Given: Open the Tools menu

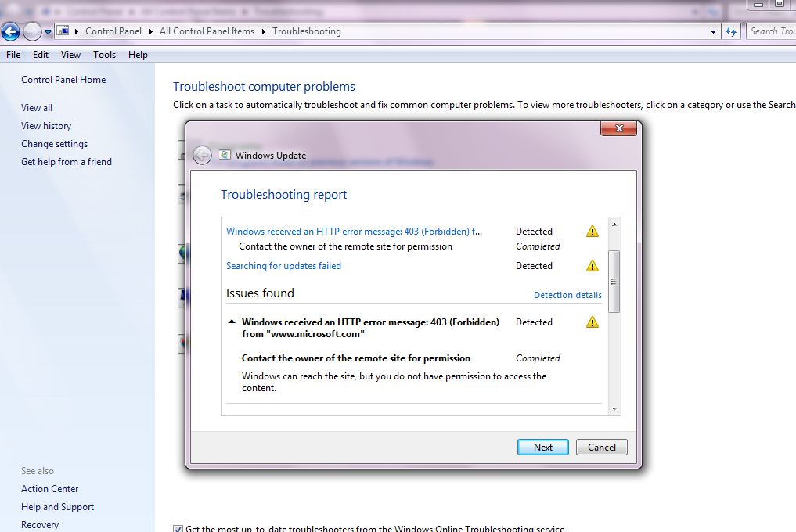Looking at the screenshot, I should (x=104, y=54).
